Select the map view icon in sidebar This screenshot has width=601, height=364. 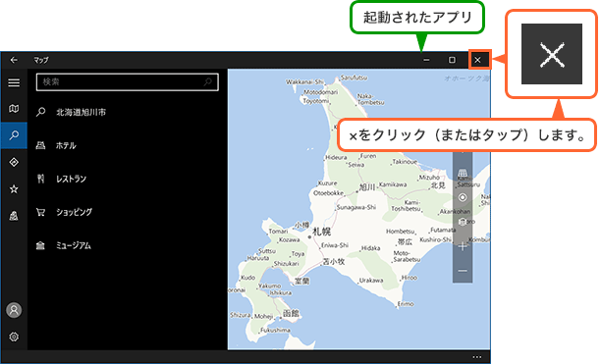14,109
